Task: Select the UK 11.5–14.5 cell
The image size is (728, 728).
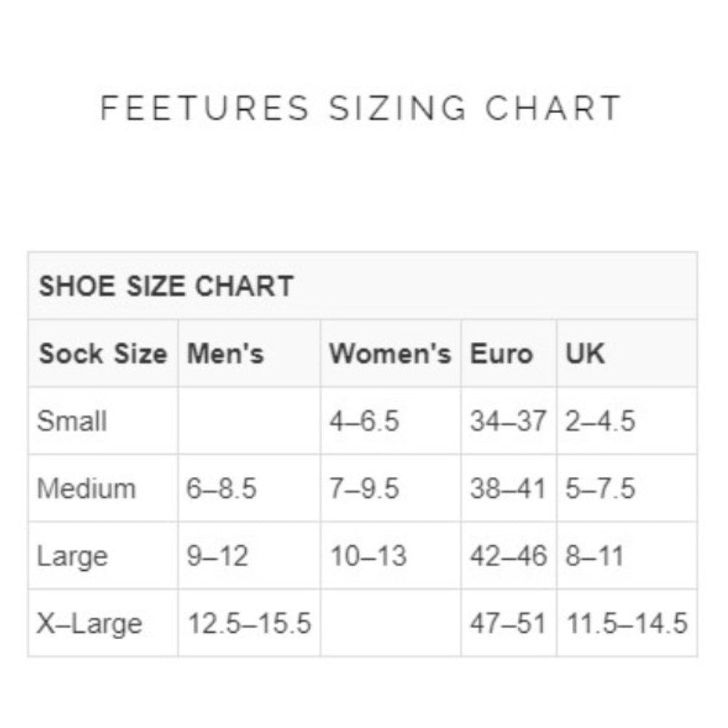Action: pos(627,624)
